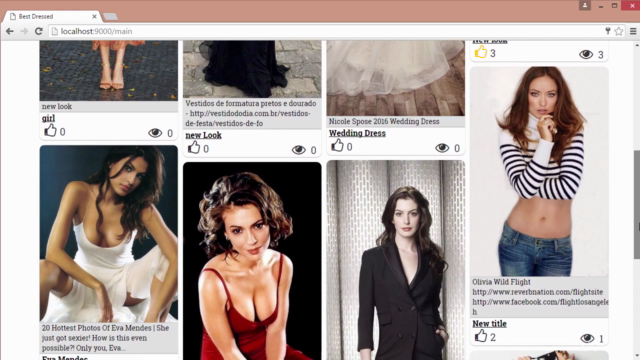Bookmark this page with the star icon
Screen dimensions: 640x360
(619, 31)
